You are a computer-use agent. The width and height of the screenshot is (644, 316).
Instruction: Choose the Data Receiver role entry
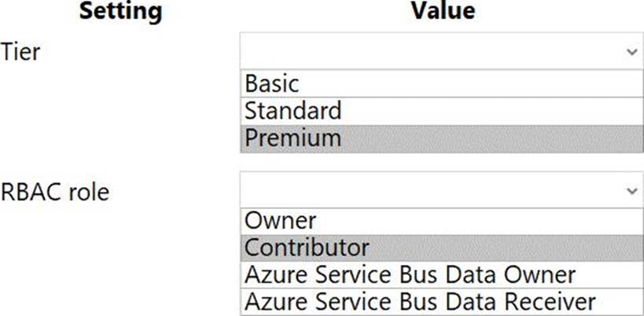click(420, 301)
